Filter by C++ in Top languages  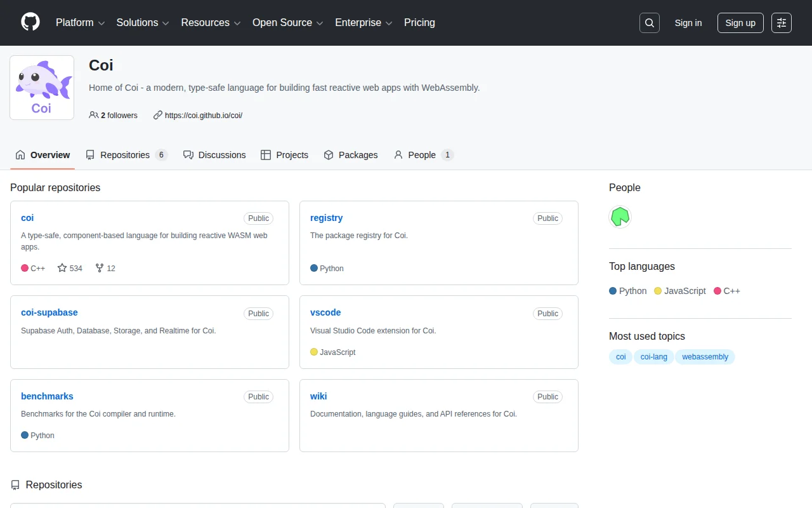727,291
